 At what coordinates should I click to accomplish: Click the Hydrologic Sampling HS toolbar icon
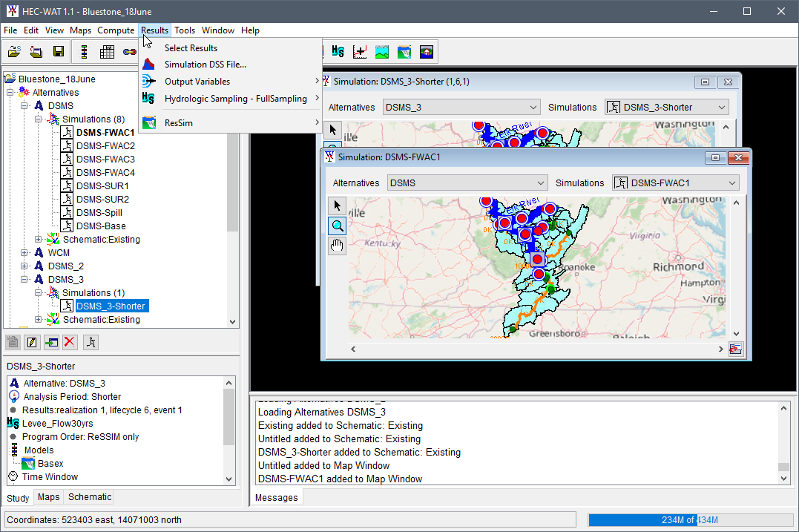click(338, 52)
